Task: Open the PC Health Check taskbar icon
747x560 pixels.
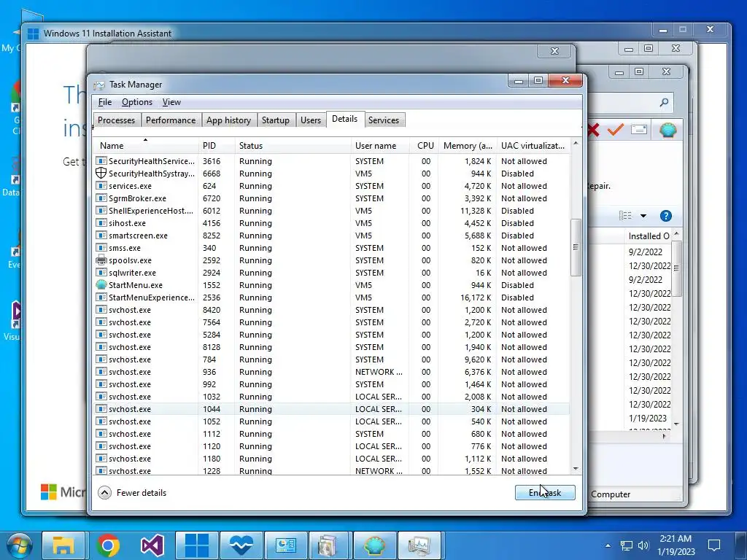Action: click(241, 545)
